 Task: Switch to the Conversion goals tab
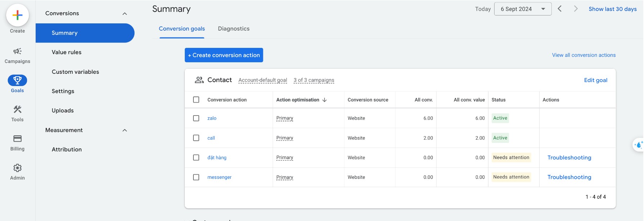[x=182, y=29]
